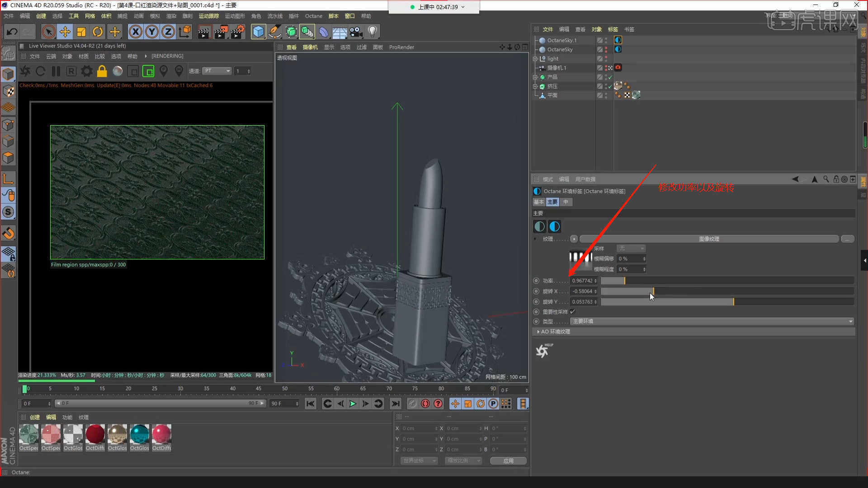
Task: Add a Camera object
Action: pyautogui.click(x=356, y=32)
